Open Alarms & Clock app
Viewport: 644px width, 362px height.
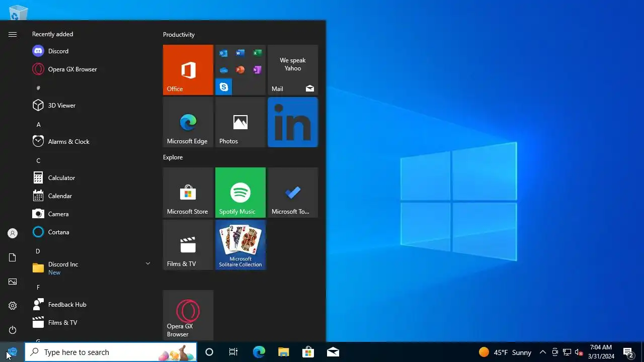point(91,142)
